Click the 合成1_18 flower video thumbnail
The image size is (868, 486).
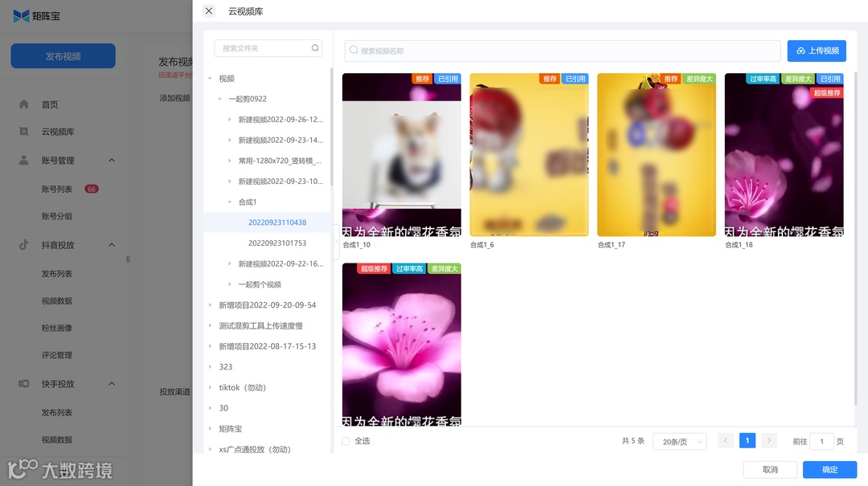click(784, 153)
